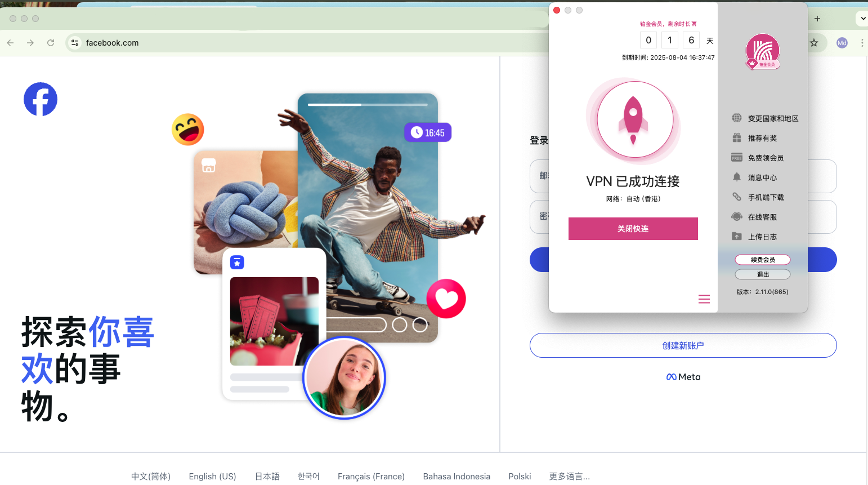
Task: Click the shopping cart icon beside 剩余时长
Action: click(694, 24)
